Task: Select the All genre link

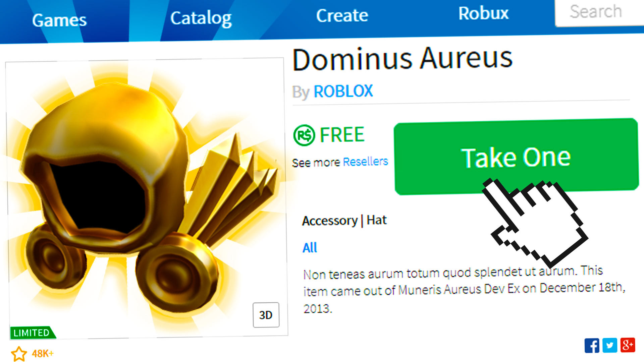Action: coord(310,248)
